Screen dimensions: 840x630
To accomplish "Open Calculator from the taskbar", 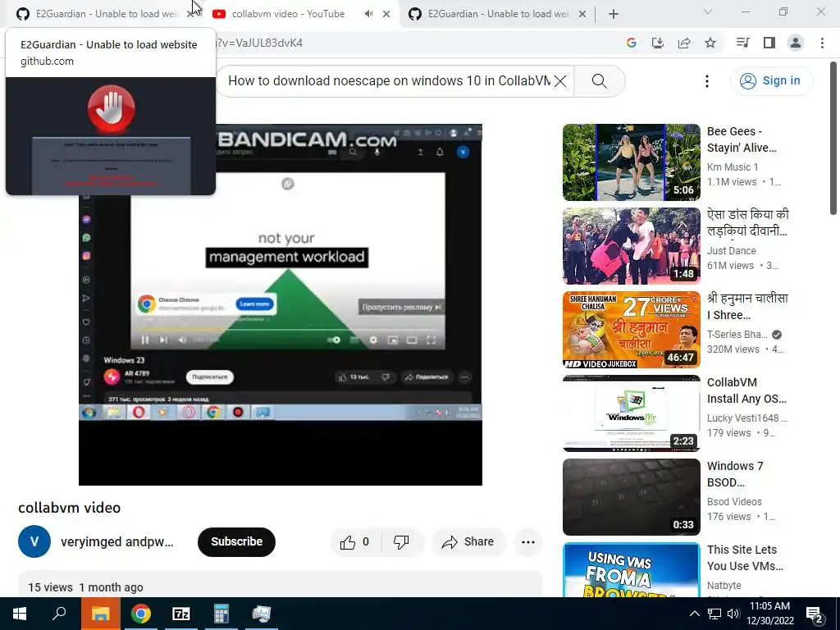I will 221,614.
